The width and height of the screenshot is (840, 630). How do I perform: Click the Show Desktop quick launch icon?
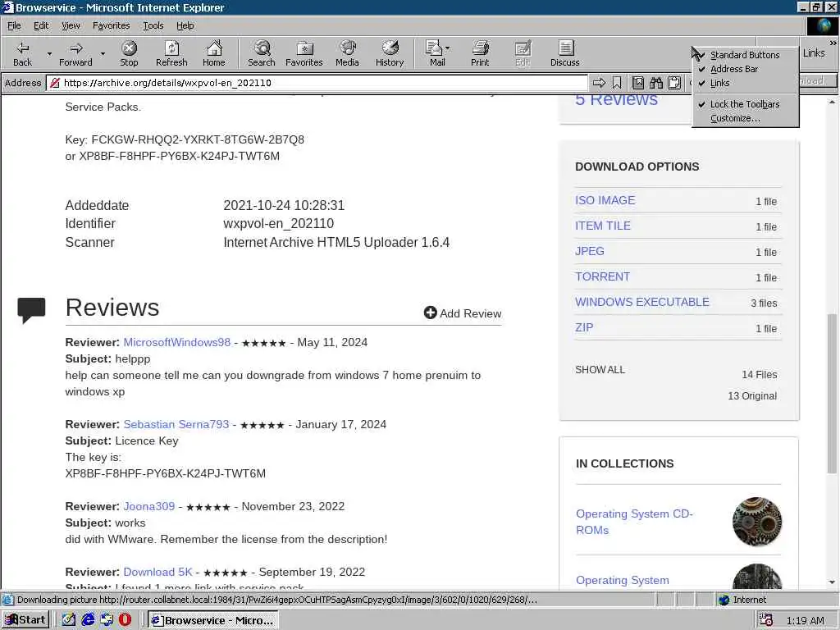click(x=107, y=620)
